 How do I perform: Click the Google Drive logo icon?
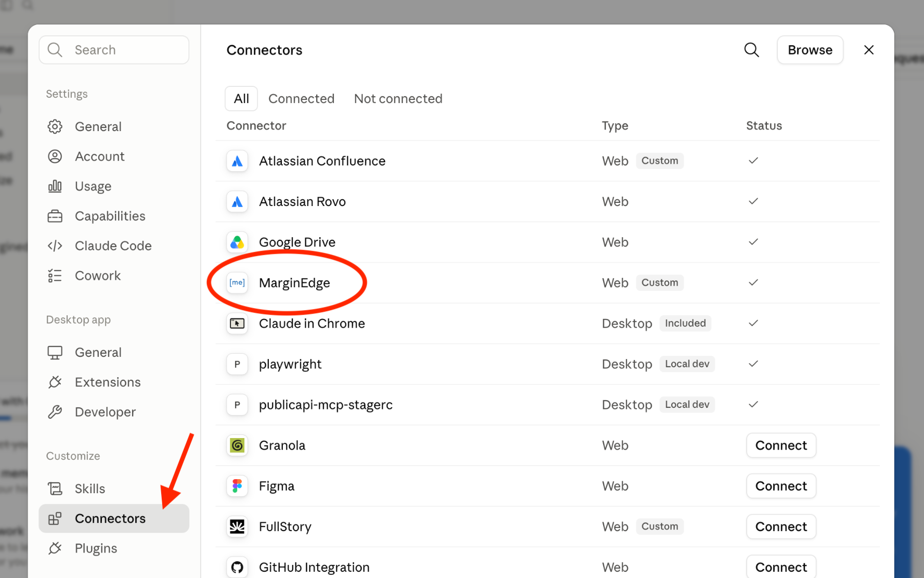[237, 242]
